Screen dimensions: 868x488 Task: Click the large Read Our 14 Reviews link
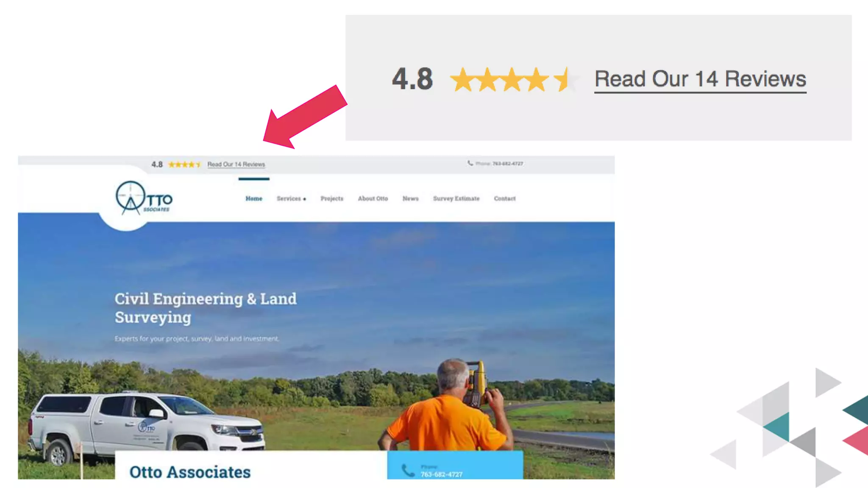pos(700,80)
